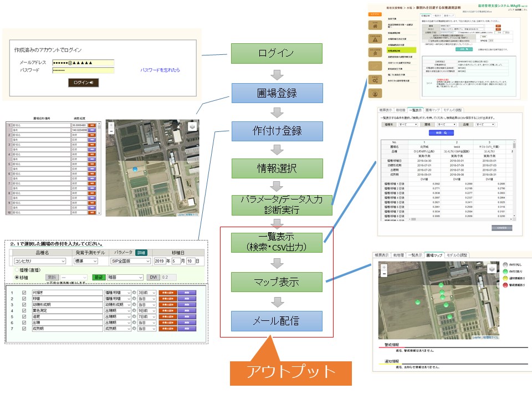The height and width of the screenshot is (399, 532).
Task: Open the 発育予測モデル 標準 dropdown
Action: [86, 261]
